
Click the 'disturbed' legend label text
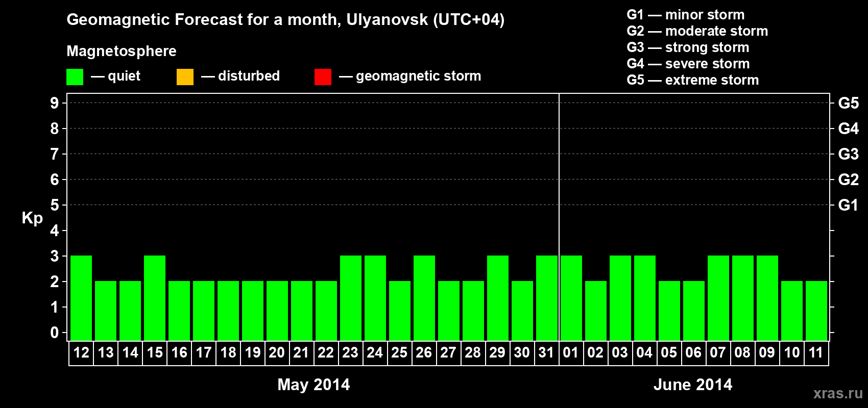tap(249, 76)
